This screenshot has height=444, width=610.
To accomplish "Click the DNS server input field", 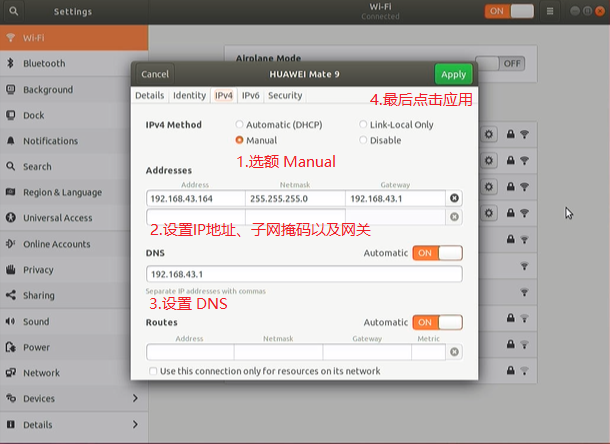I will click(x=304, y=274).
